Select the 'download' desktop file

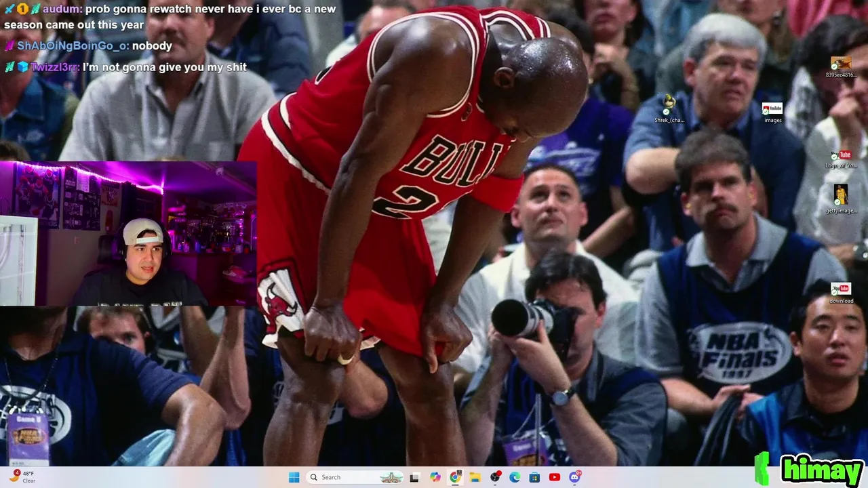pyautogui.click(x=841, y=293)
